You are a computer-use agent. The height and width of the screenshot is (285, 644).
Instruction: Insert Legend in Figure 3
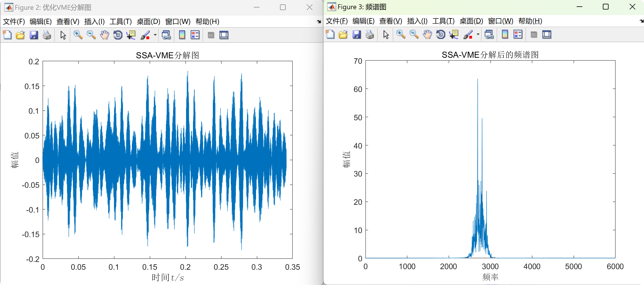tap(518, 34)
